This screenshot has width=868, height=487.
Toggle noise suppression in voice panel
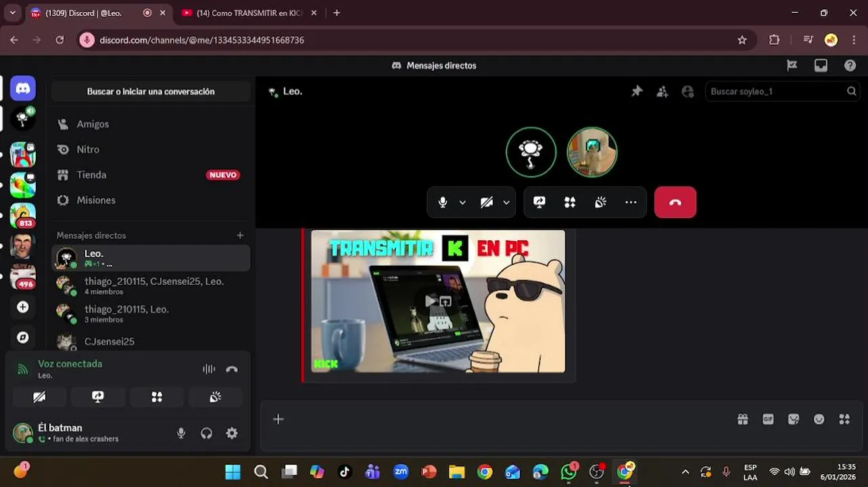point(209,369)
